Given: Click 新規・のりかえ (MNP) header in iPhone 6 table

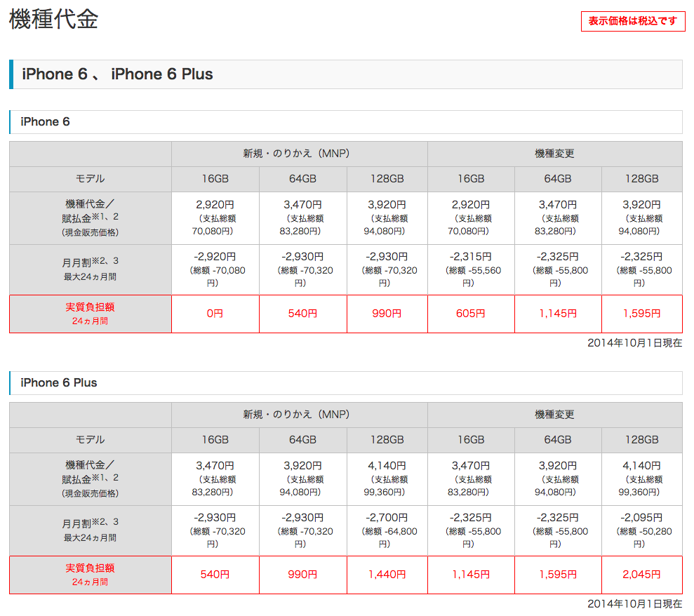Looking at the screenshot, I should pos(299,154).
